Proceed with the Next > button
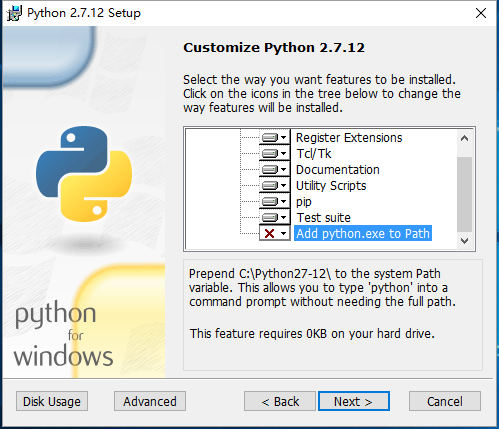The image size is (499, 429). click(354, 401)
